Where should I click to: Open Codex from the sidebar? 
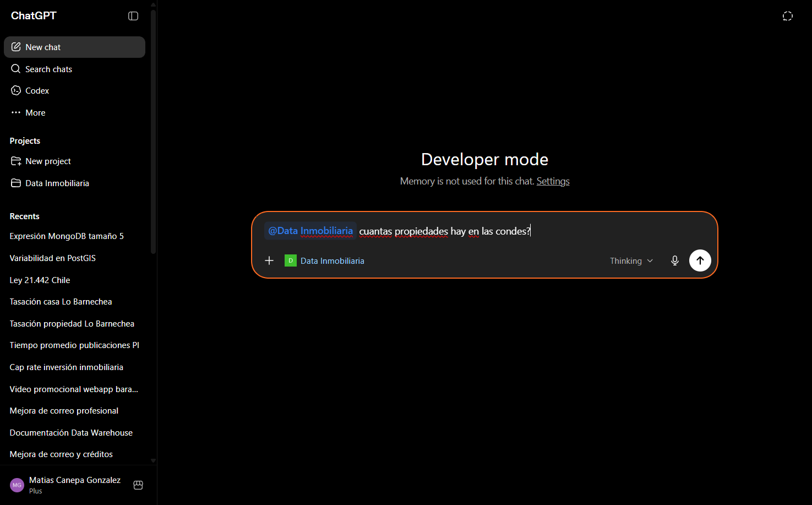click(x=74, y=90)
